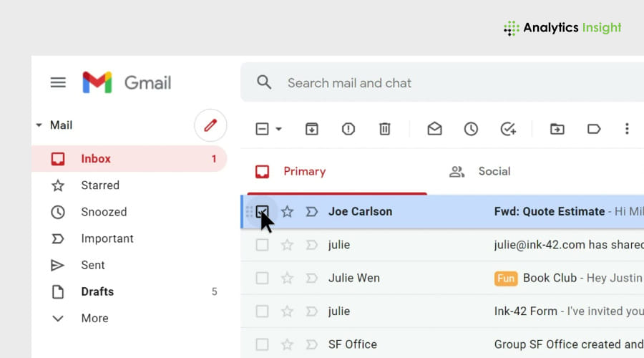Click the Inbox unread count 1
Image resolution: width=644 pixels, height=358 pixels.
(x=214, y=159)
